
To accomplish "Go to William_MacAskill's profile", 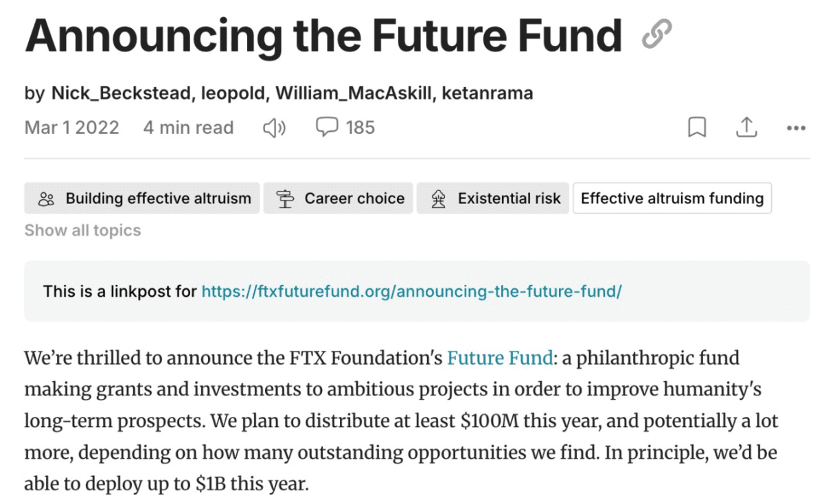I will click(x=354, y=93).
